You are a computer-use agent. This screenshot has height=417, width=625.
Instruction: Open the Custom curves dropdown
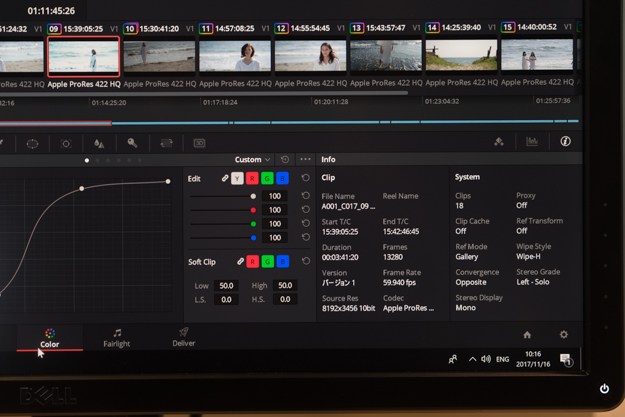tap(252, 160)
